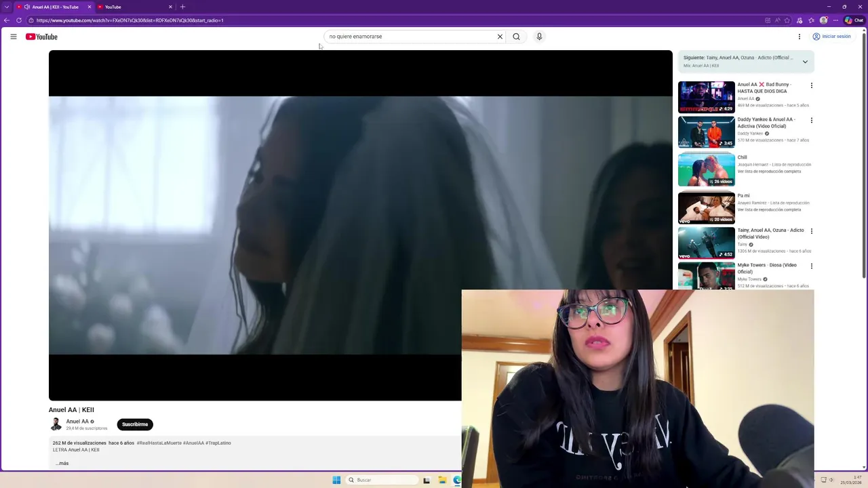Open the Pa mi playlist thumbnail
Screen dimensions: 868x488
click(706, 207)
